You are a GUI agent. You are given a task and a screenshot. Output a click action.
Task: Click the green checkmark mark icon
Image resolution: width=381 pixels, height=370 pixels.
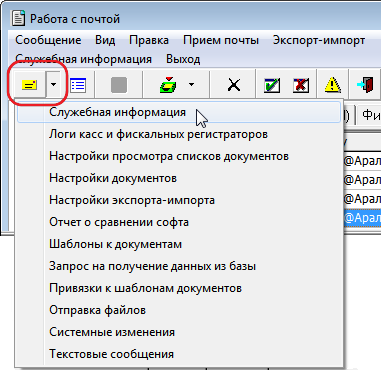point(272,85)
